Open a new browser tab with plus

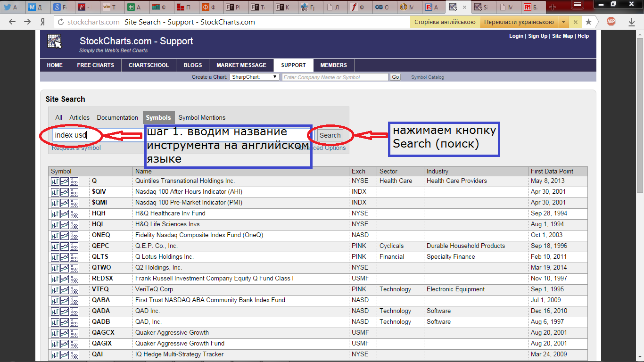pos(553,7)
